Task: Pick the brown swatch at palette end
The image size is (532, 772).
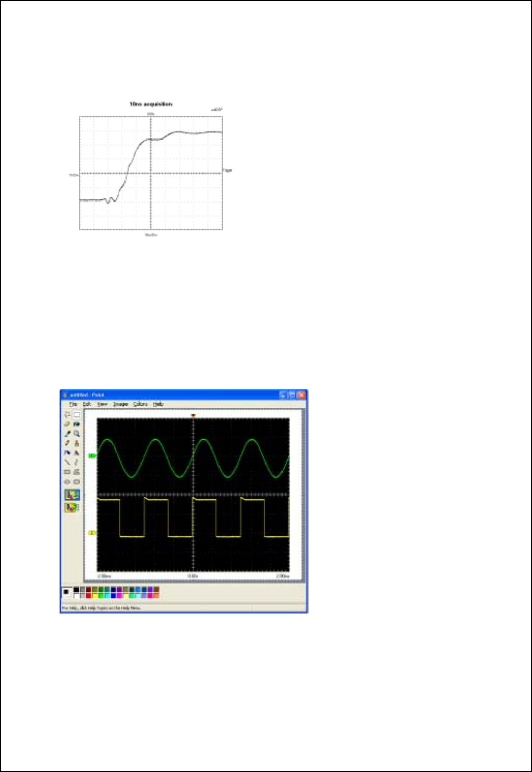Action: click(156, 590)
